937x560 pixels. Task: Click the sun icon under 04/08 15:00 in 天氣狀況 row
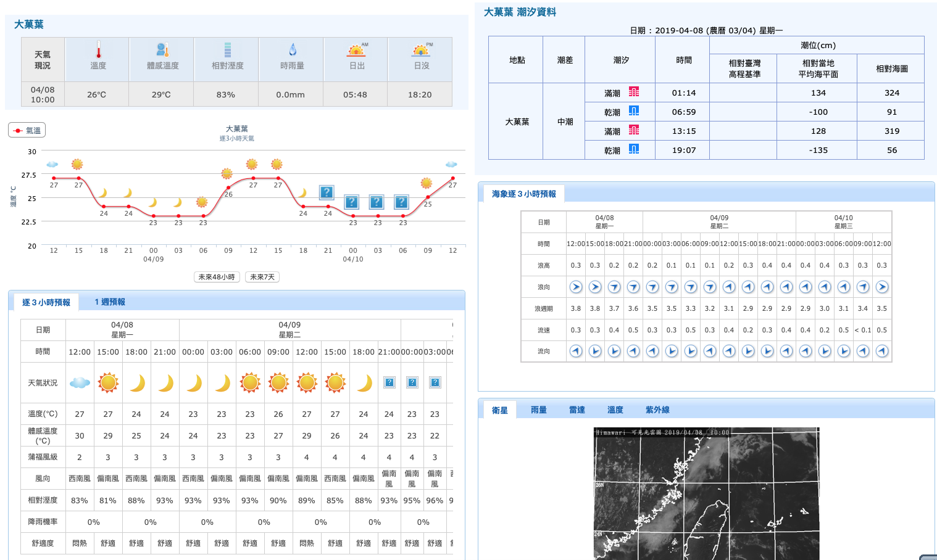108,383
